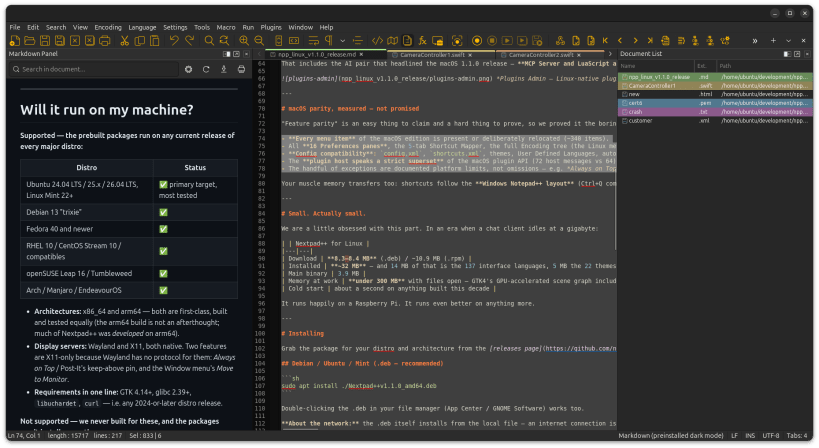Expand the toolbar overflow double chevron
Image resolution: width=819 pixels, height=448 pixels.
755,41
